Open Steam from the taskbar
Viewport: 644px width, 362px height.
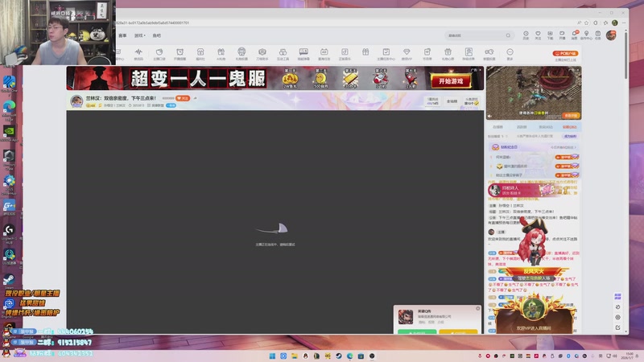click(339, 356)
